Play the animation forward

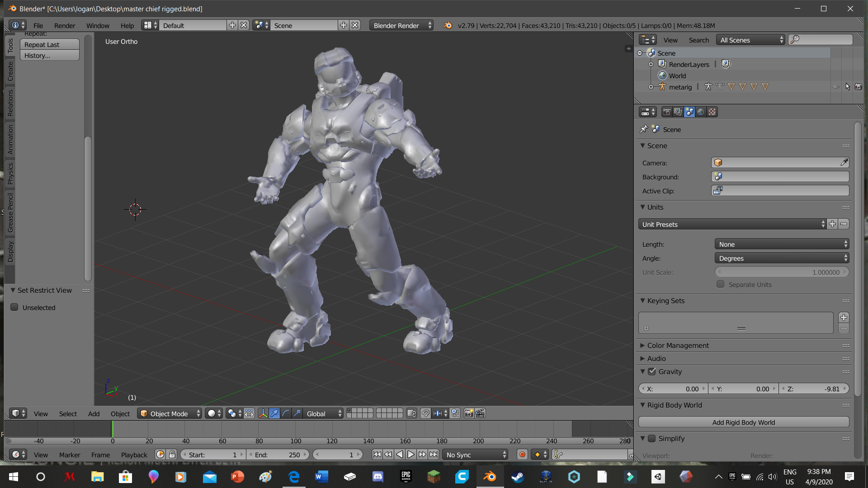[410, 455]
